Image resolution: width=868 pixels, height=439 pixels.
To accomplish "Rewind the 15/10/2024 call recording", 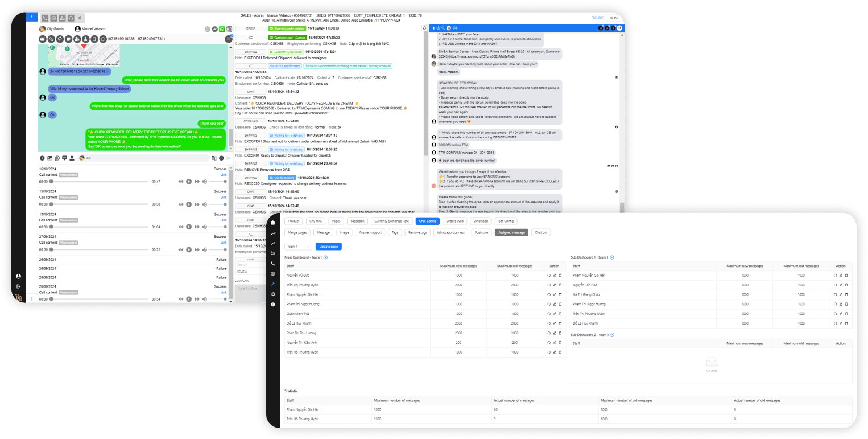I will click(181, 204).
